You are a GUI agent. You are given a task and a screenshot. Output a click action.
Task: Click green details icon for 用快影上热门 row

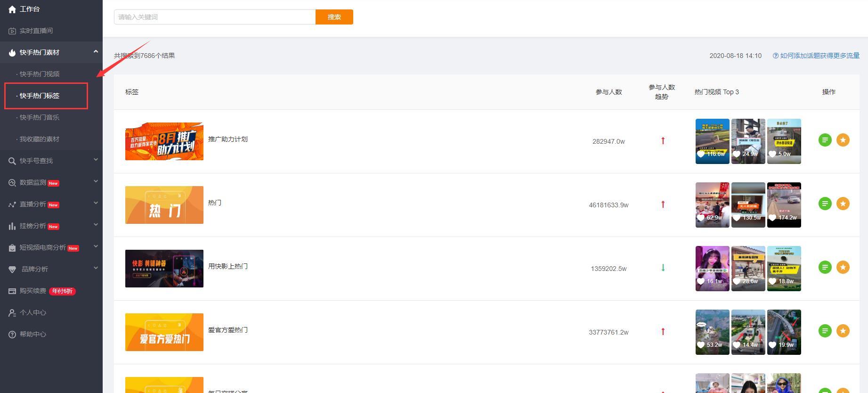pos(825,267)
